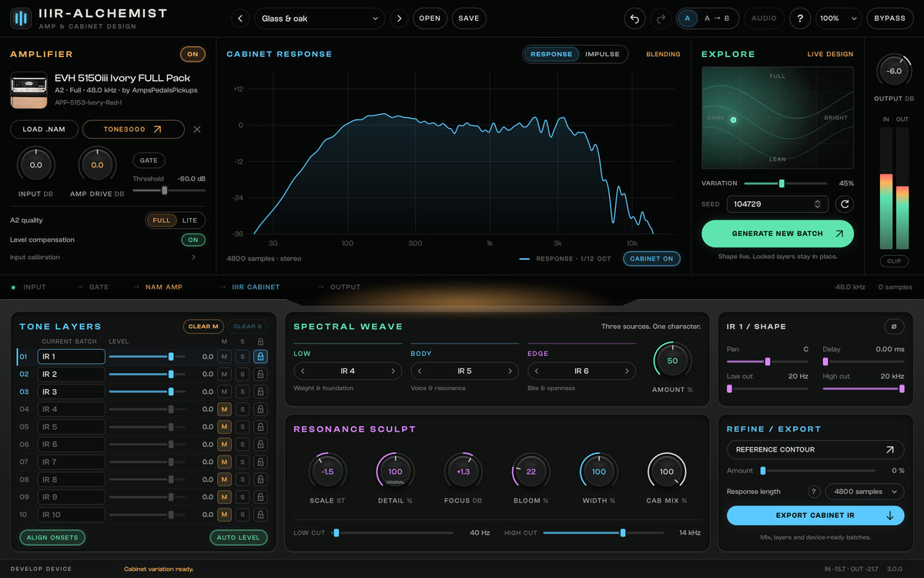Image resolution: width=924 pixels, height=578 pixels.
Task: Click the BYPASS button
Action: (889, 18)
